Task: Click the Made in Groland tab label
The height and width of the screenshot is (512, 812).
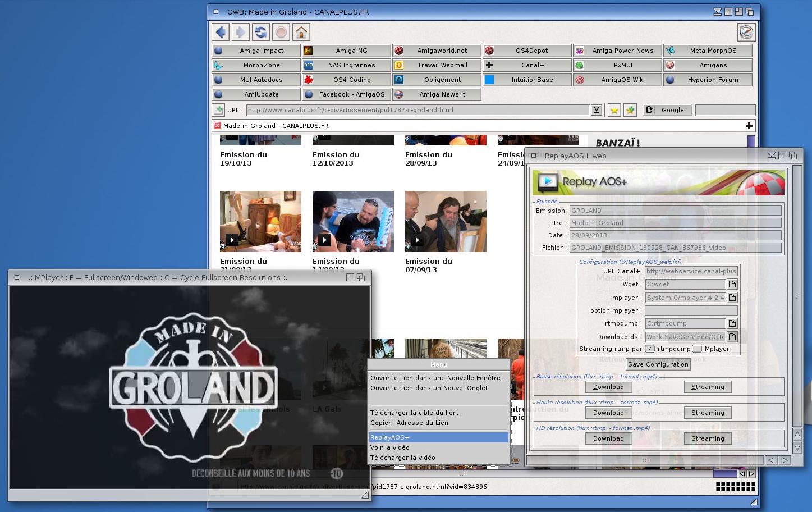Action: tap(276, 126)
